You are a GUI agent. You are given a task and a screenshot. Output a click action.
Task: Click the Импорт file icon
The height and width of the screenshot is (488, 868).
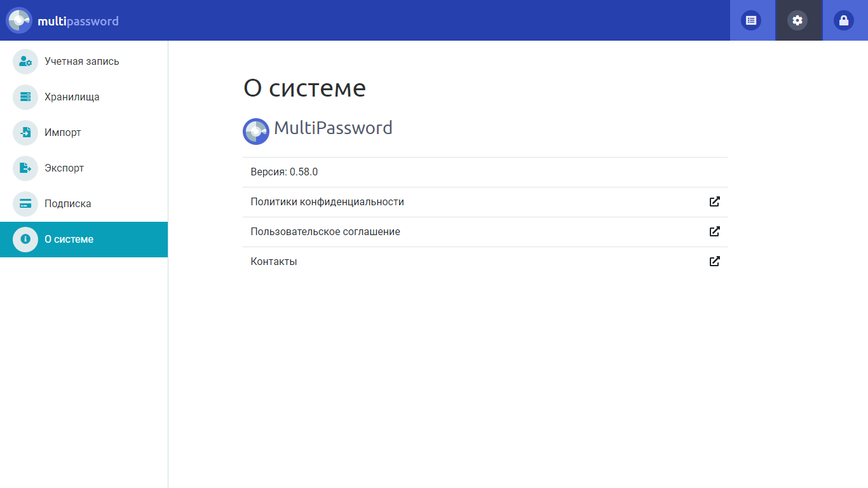25,133
